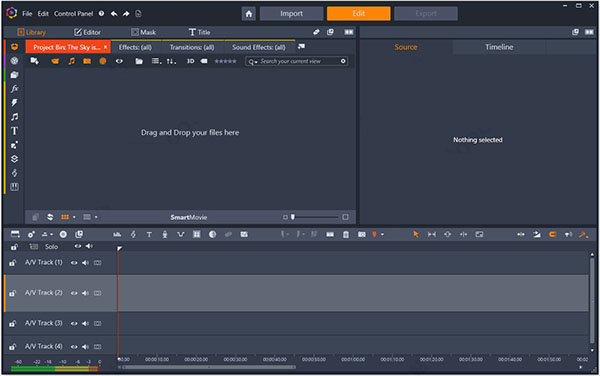The width and height of the screenshot is (600, 376).
Task: Redo the action with the forward arrow icon
Action: click(x=126, y=13)
